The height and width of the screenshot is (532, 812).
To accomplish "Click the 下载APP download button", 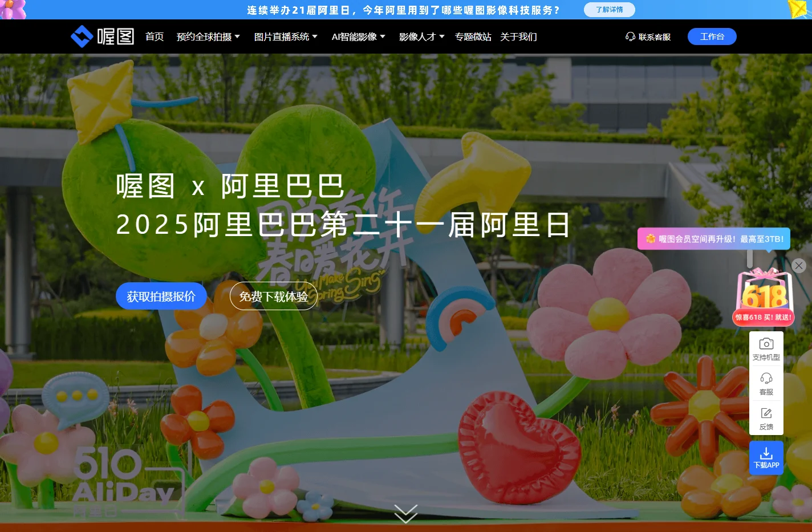I will (x=766, y=457).
